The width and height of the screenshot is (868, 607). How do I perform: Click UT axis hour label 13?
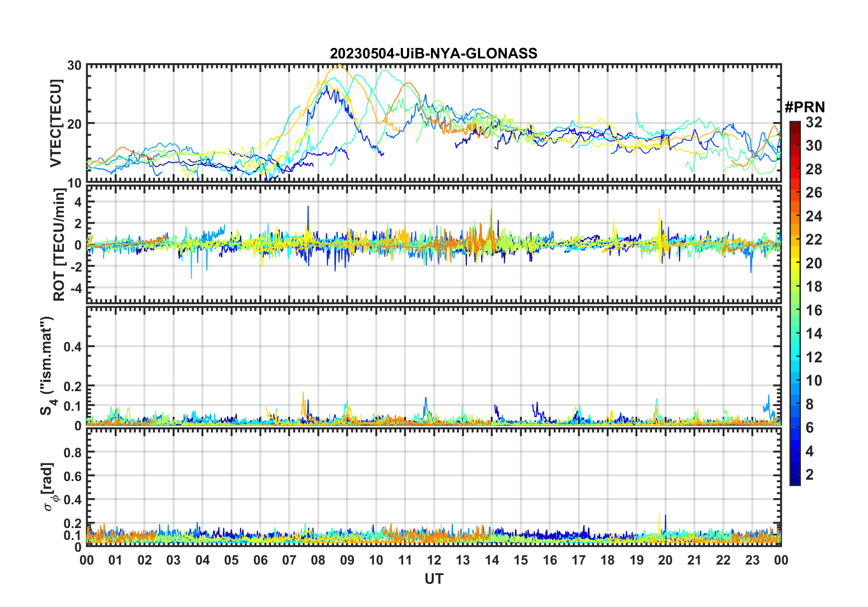[x=463, y=560]
